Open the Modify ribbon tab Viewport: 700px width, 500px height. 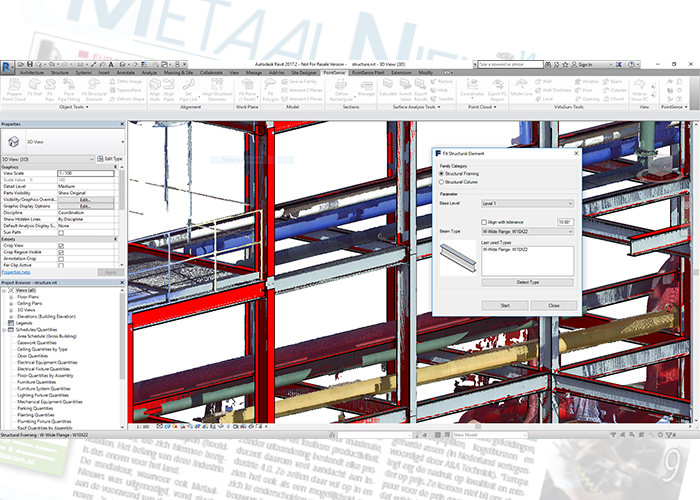425,72
